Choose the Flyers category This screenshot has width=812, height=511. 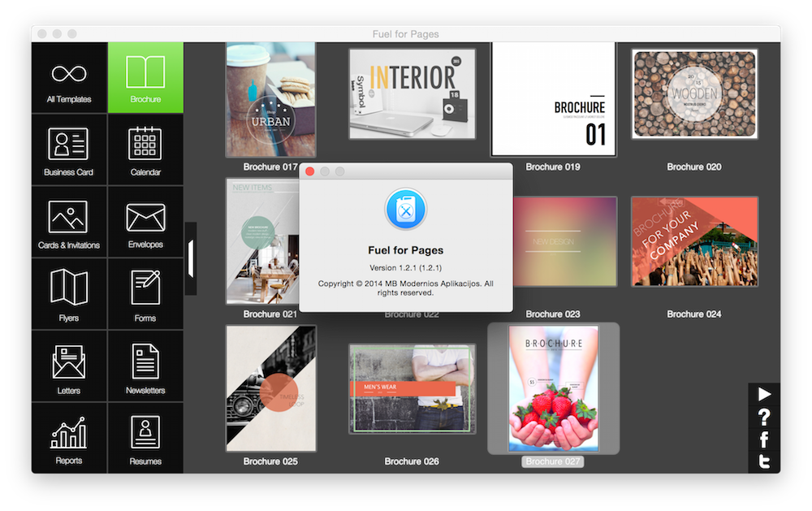69,294
